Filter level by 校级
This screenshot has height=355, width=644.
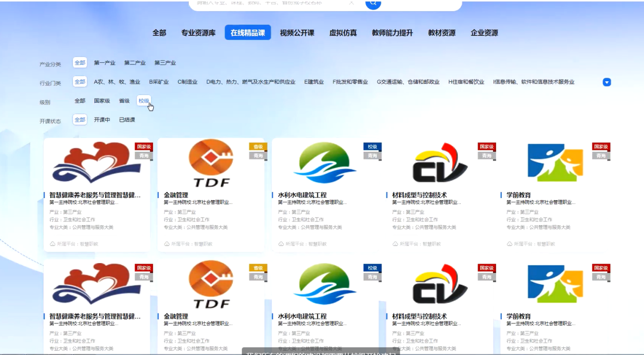click(144, 101)
